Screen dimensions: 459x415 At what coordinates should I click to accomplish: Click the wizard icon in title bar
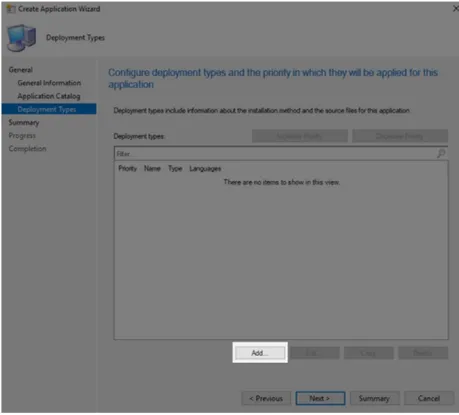(x=11, y=9)
